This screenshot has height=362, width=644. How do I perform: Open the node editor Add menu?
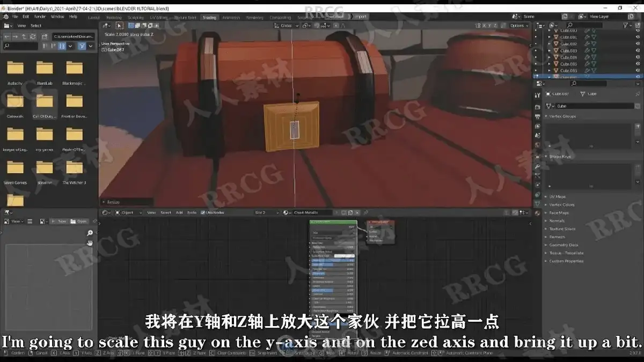pos(179,212)
